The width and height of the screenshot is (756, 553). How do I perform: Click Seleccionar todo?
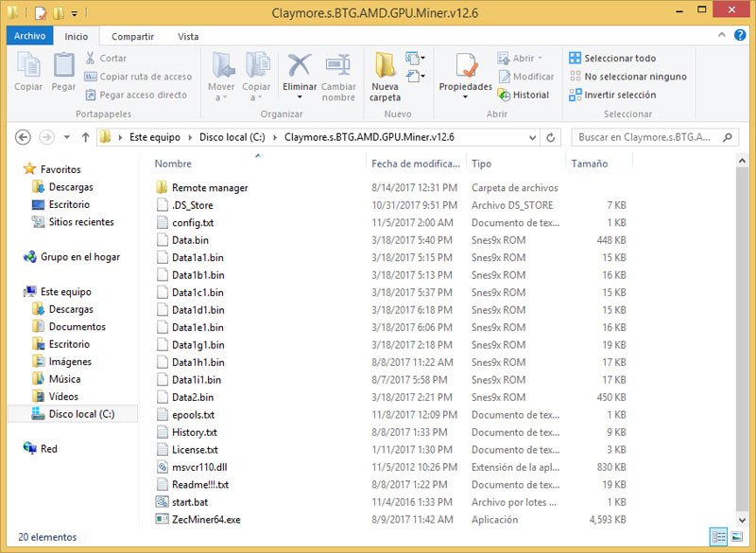(x=612, y=58)
